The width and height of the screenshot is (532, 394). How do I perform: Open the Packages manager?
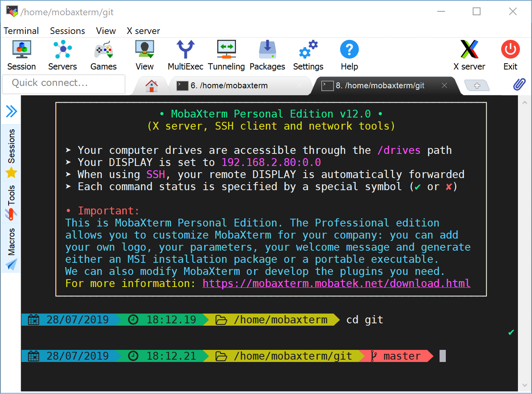click(267, 55)
